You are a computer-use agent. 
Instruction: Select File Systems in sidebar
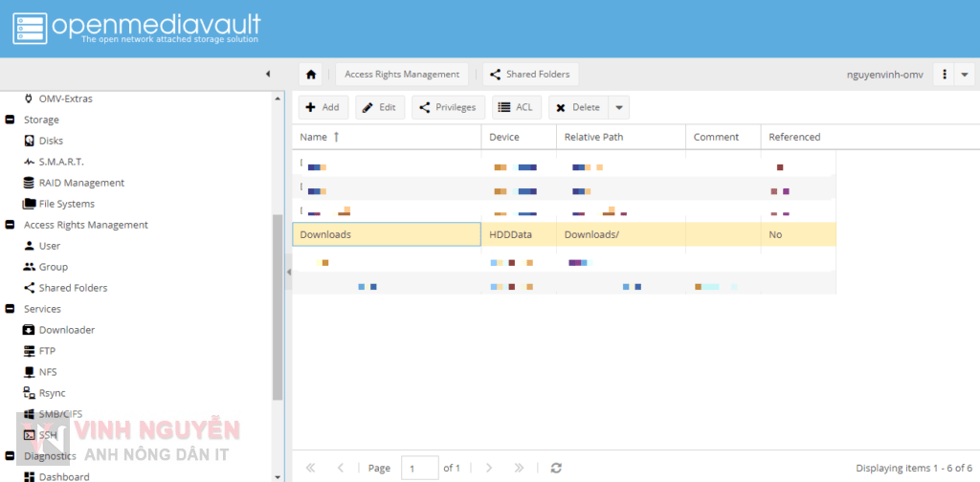click(66, 204)
